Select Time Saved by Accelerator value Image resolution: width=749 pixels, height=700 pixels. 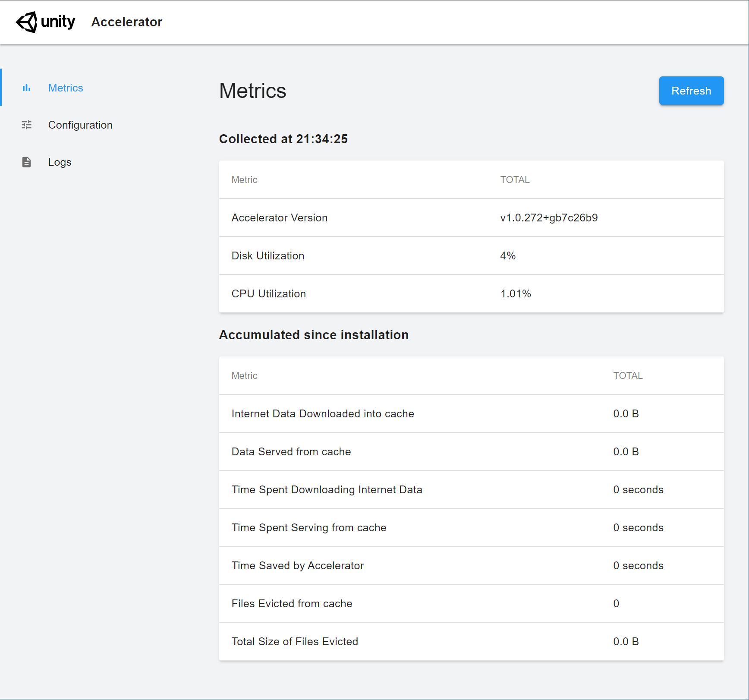tap(639, 565)
